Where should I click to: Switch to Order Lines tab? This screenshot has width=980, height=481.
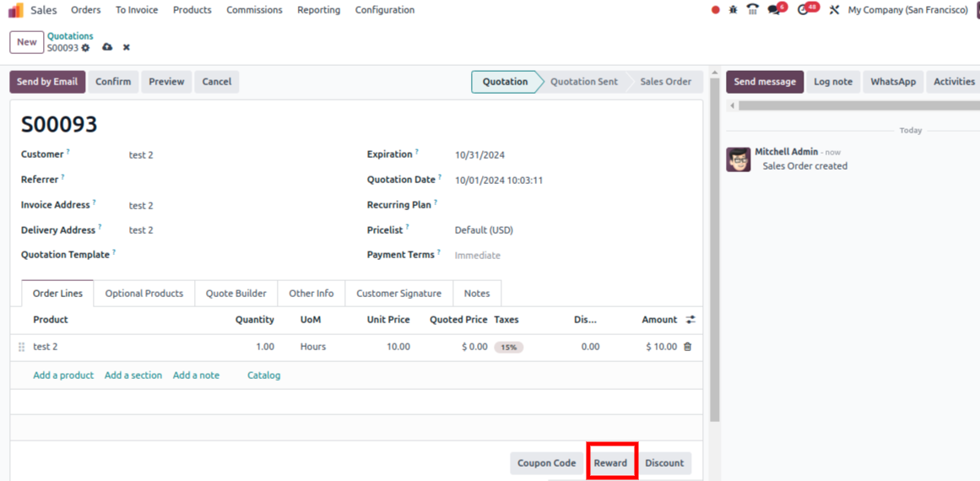[57, 294]
